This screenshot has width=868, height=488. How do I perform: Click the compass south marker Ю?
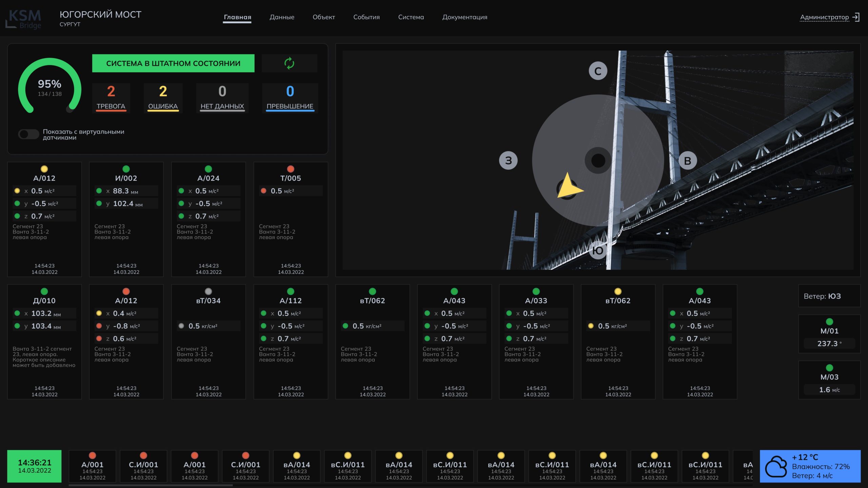598,250
